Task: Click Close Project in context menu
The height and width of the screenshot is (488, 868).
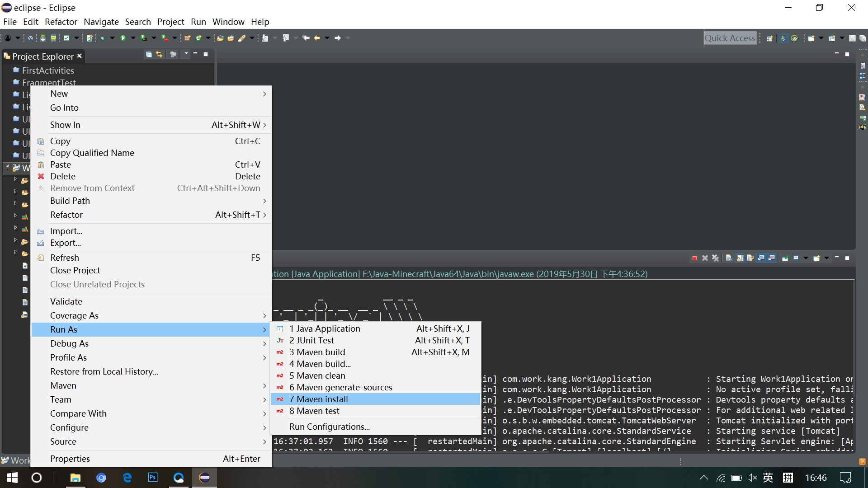Action: (x=151, y=271)
